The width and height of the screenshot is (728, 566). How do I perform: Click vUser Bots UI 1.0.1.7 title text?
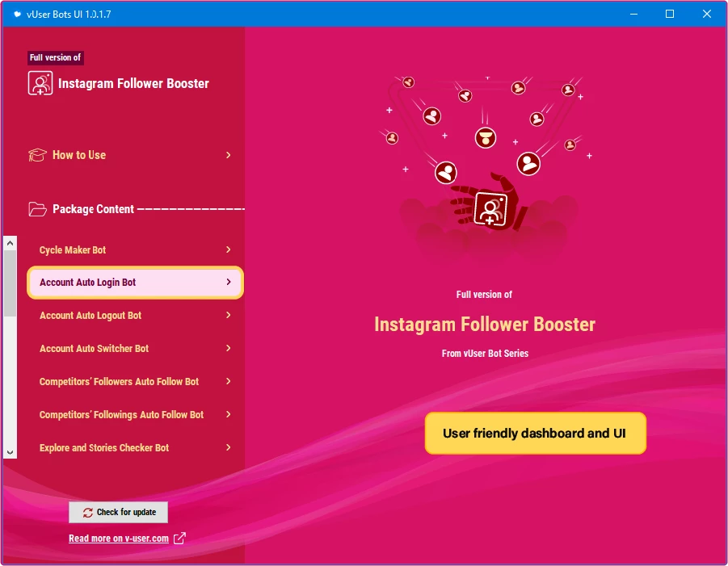point(69,15)
